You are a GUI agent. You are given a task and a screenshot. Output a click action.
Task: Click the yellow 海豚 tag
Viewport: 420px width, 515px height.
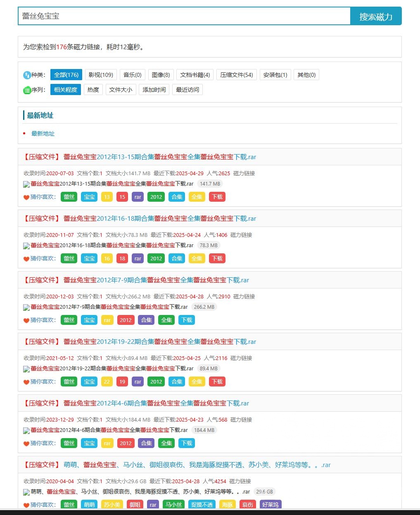pos(228,505)
